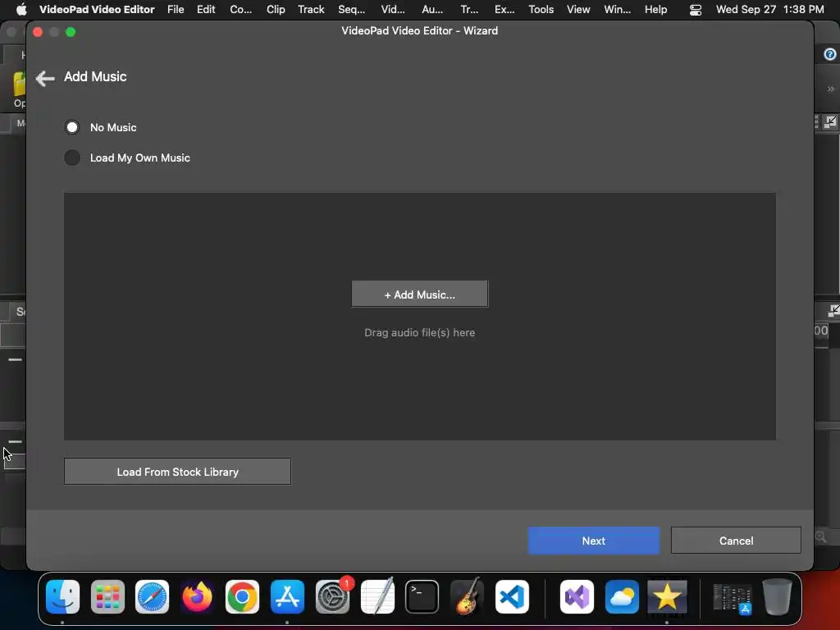This screenshot has width=840, height=630.
Task: Open Launchpad from the Dock
Action: [x=107, y=596]
